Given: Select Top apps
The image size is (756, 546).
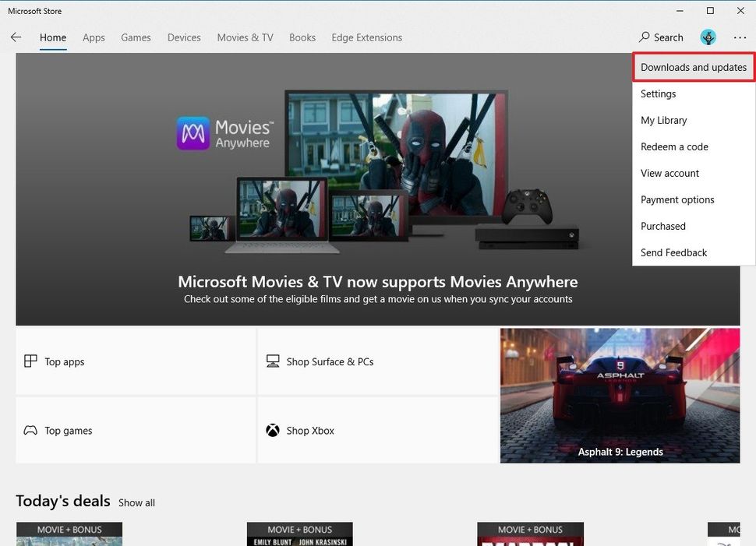Looking at the screenshot, I should (x=62, y=361).
